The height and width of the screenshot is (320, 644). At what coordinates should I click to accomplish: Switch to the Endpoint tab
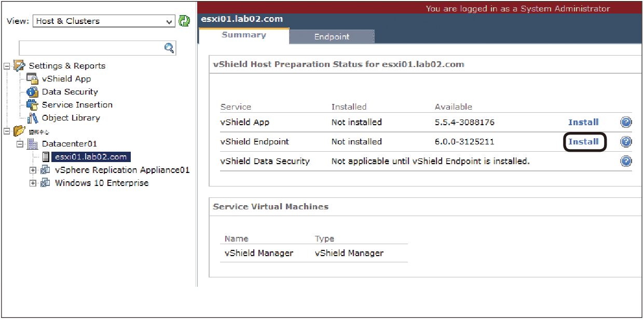[x=332, y=37]
